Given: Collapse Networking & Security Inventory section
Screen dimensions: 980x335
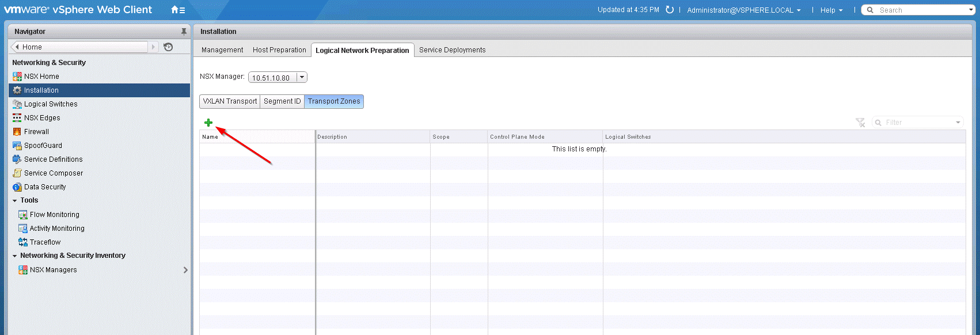Looking at the screenshot, I should (15, 256).
